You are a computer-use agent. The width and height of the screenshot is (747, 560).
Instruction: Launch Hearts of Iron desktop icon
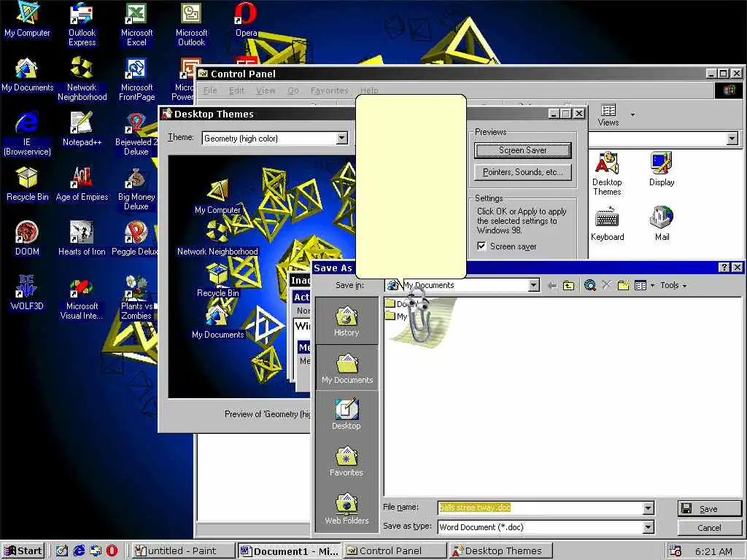click(x=82, y=238)
